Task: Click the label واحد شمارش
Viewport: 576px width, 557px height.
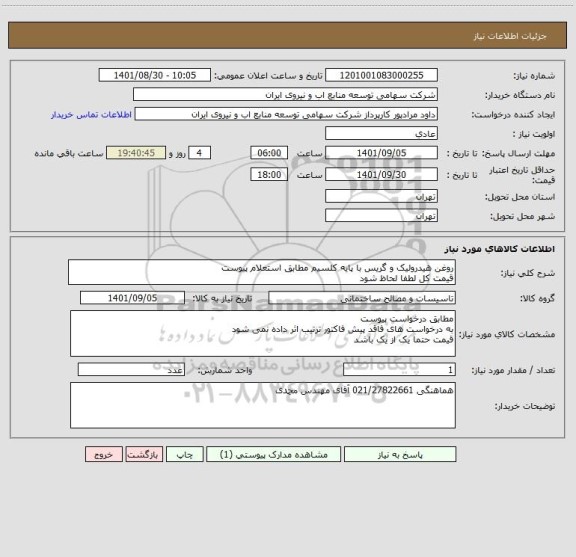Action: (x=225, y=370)
